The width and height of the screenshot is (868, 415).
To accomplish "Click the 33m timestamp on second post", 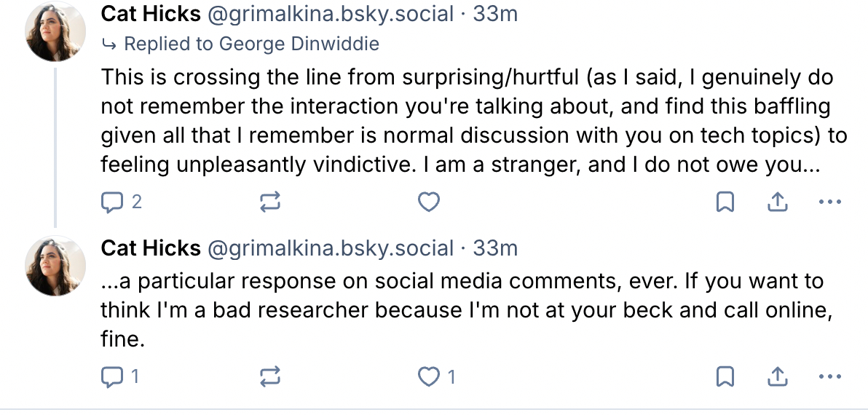I will [495, 248].
